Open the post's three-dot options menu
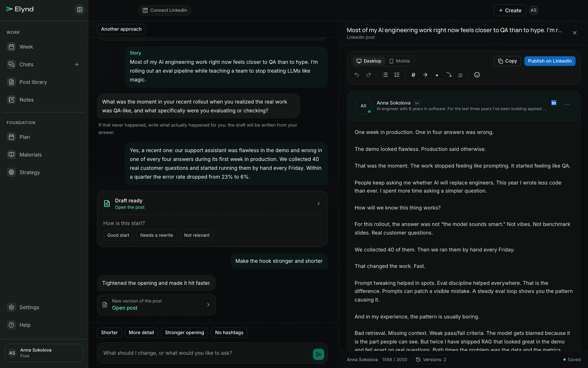The width and height of the screenshot is (588, 368). [567, 105]
